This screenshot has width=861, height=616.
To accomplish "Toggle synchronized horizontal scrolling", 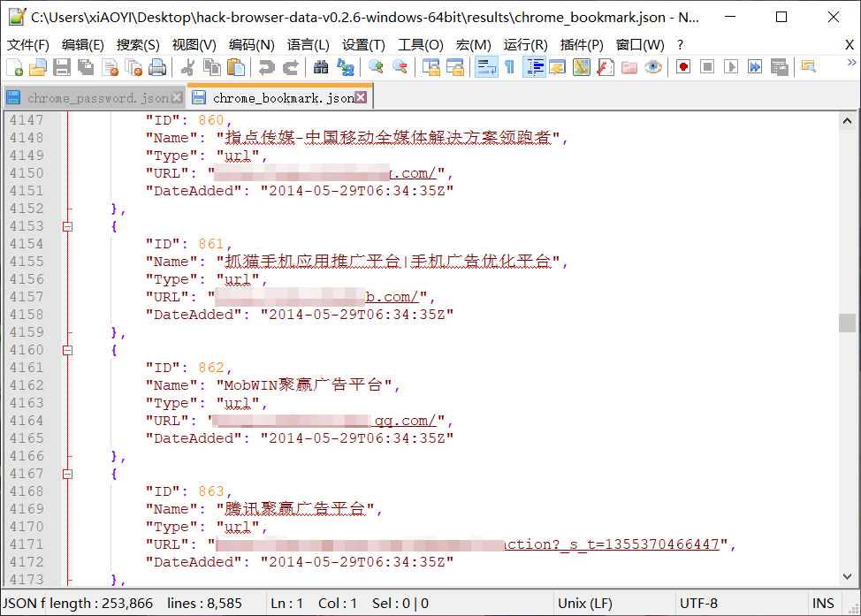I will [455, 67].
